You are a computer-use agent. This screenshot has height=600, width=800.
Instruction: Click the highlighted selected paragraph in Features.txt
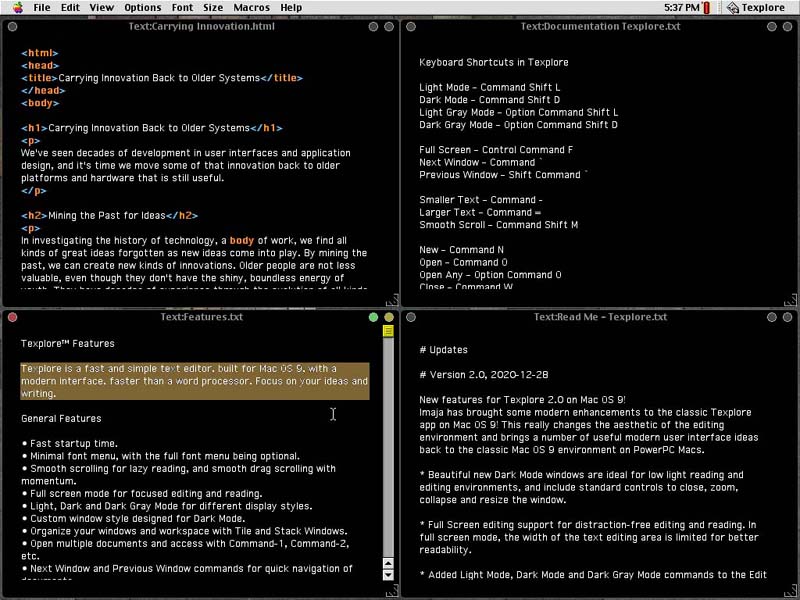(x=194, y=381)
